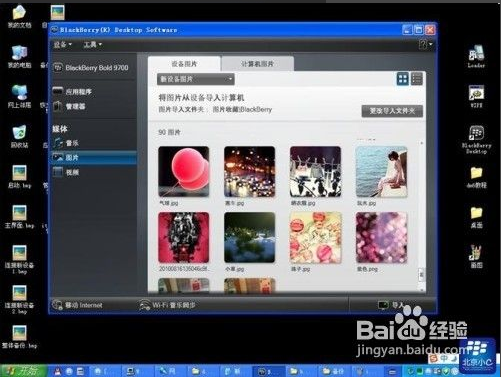Image resolution: width=501 pixels, height=377 pixels.
Task: Select the Loader desktop shortcut
Action: pos(476,56)
